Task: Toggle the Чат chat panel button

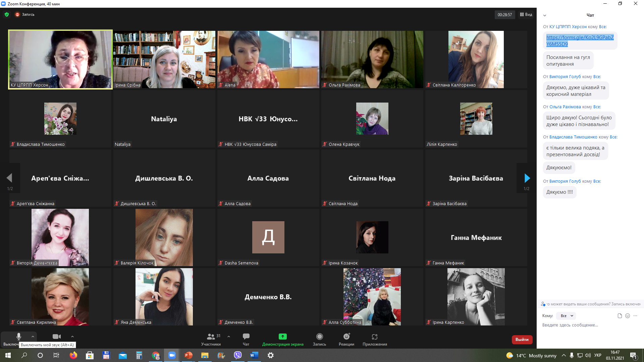Action: [246, 339]
